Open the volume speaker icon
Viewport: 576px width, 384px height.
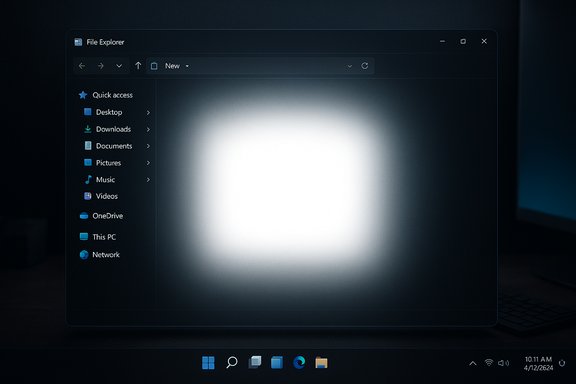pyautogui.click(x=503, y=363)
